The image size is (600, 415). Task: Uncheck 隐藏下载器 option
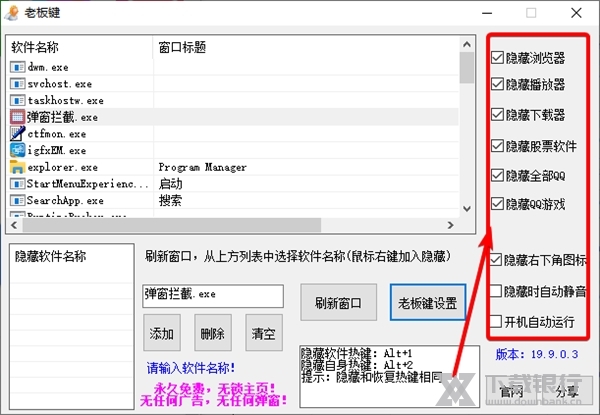[497, 114]
